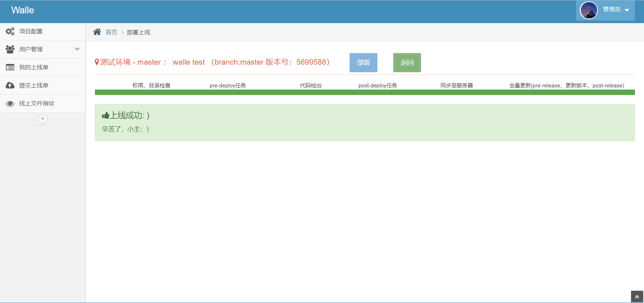Click the 全量更新 step label
The height and width of the screenshot is (303, 644).
[566, 86]
